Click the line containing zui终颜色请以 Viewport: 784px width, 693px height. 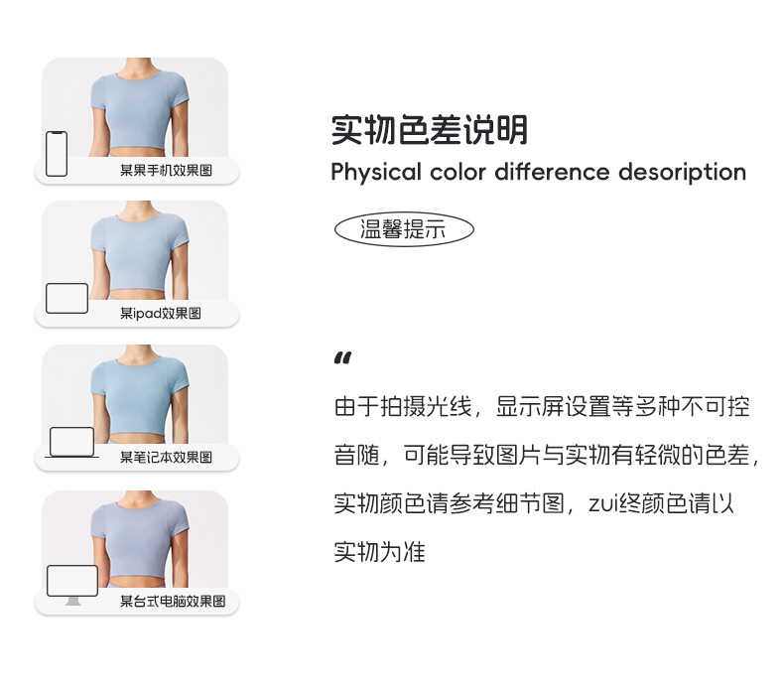534,503
